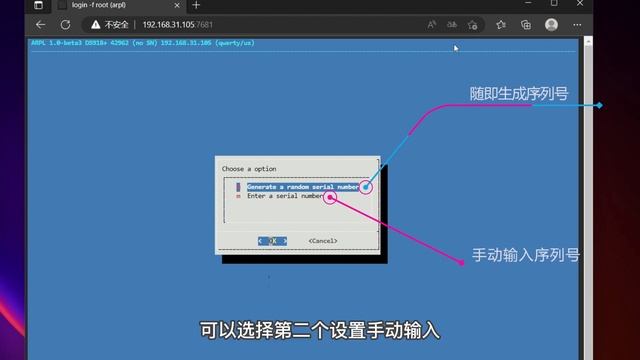
Task: Add this page to favorites
Action: pyautogui.click(x=473, y=25)
